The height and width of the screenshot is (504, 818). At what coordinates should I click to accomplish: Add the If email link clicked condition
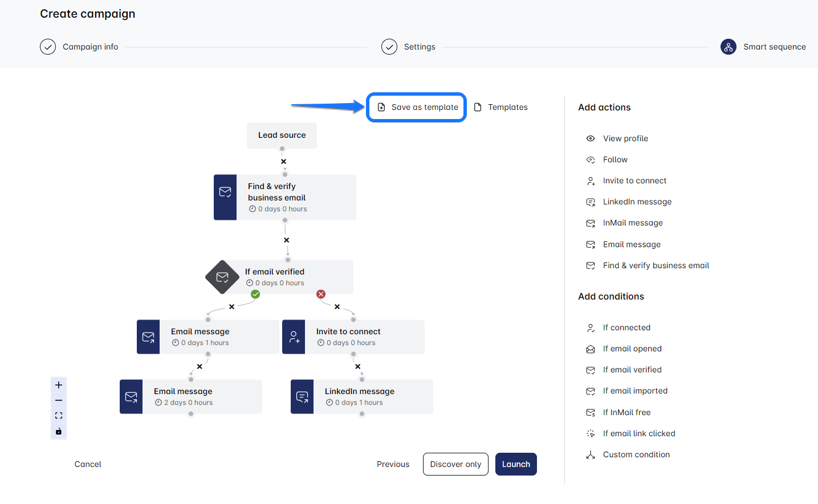[639, 433]
